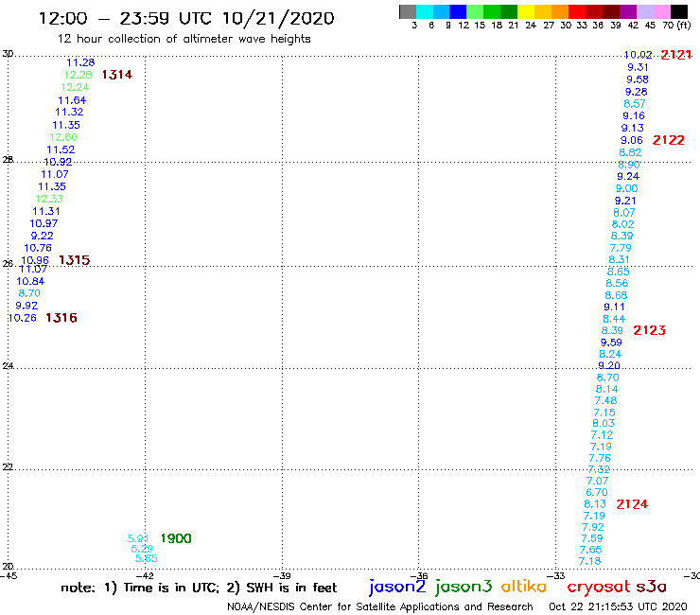Select the red time marker 2124
The image size is (700, 615).
click(x=632, y=504)
